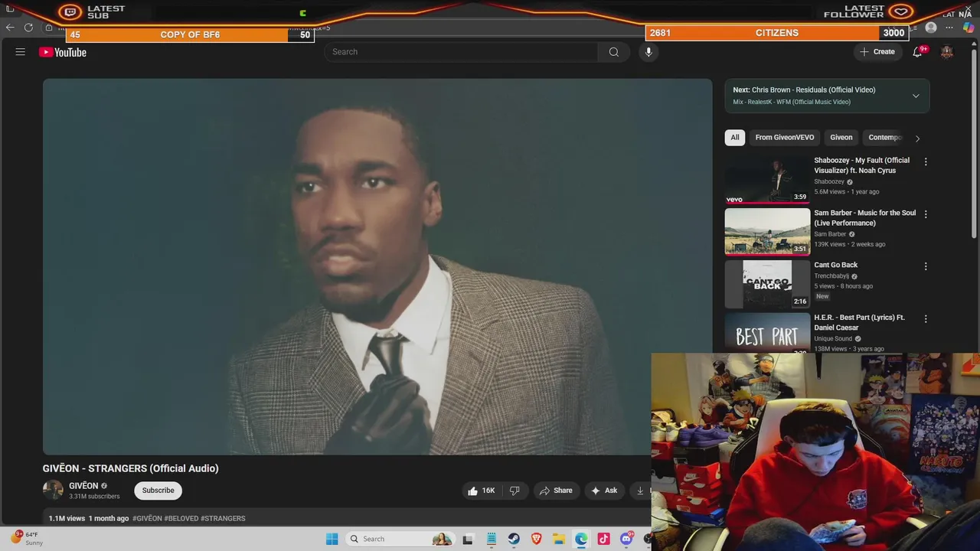Click the Create button

click(x=877, y=52)
